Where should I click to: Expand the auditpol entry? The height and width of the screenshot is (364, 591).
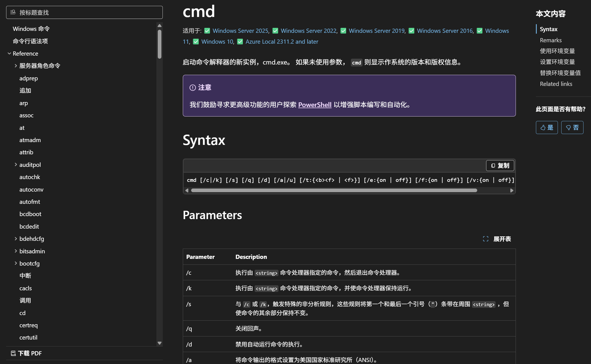[x=16, y=164]
